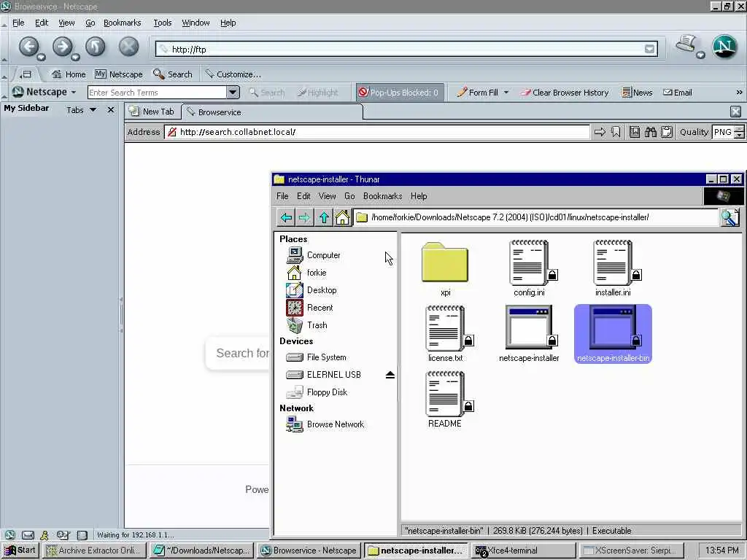Viewport: 747px width, 560px height.
Task: Toggle Pop-Ups Blocked button
Action: pyautogui.click(x=399, y=93)
